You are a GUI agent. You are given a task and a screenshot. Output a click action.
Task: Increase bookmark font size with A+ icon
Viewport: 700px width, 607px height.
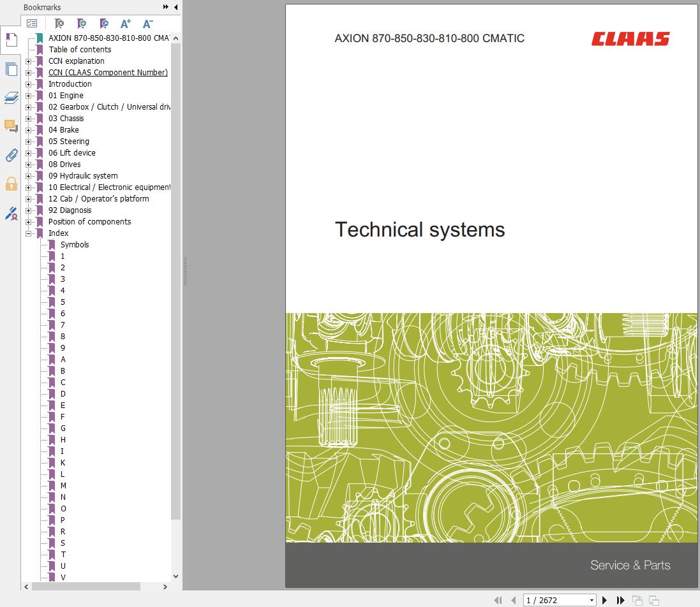coord(125,24)
